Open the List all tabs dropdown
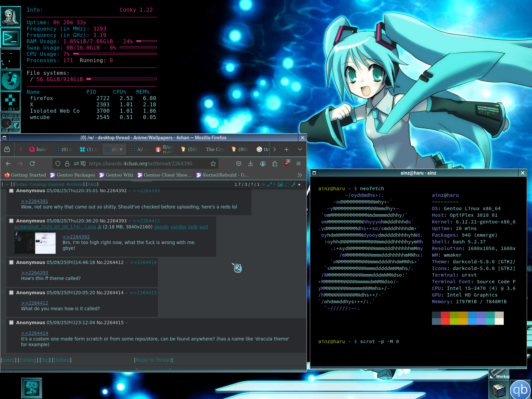This screenshot has width=532, height=399. tap(300, 149)
